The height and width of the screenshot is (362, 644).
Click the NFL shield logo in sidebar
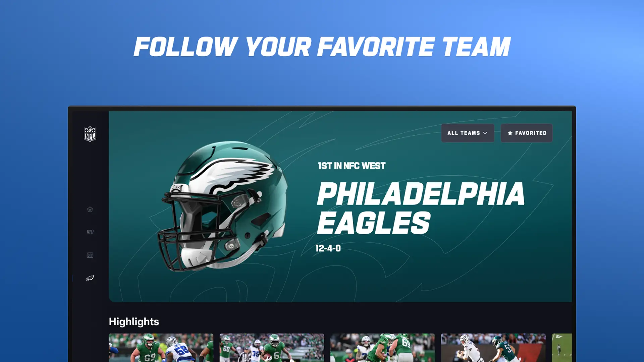[x=90, y=134]
